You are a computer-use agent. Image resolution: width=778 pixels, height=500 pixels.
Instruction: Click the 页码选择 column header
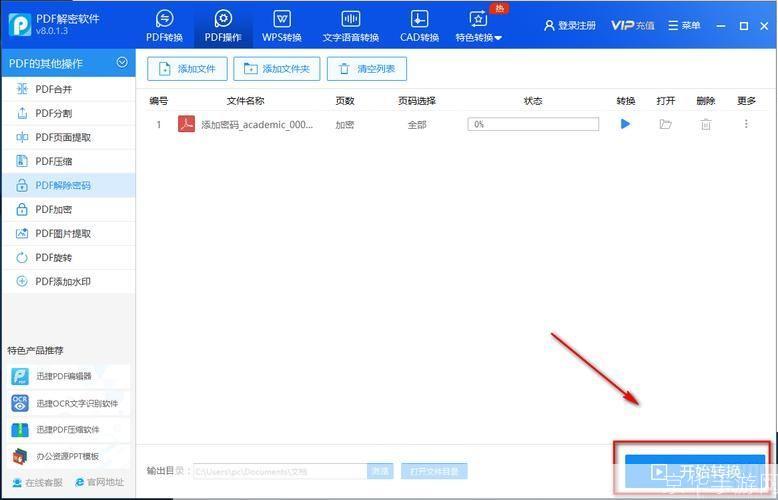pos(417,101)
